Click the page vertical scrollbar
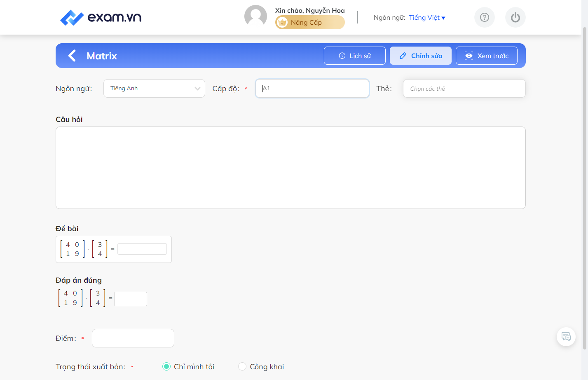 click(584, 188)
